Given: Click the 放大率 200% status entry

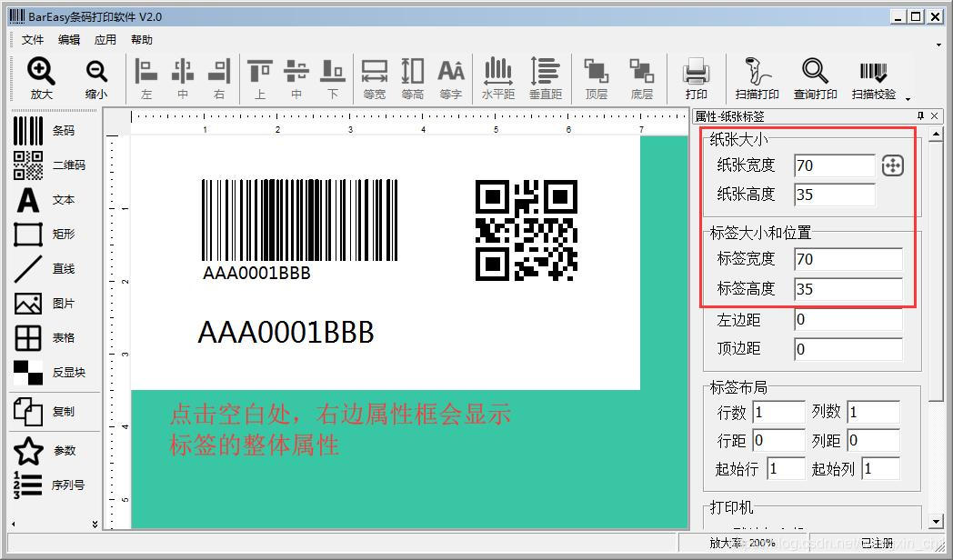Looking at the screenshot, I should point(742,543).
